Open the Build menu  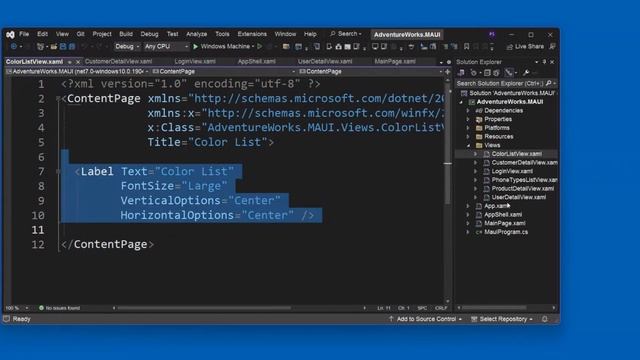(126, 34)
